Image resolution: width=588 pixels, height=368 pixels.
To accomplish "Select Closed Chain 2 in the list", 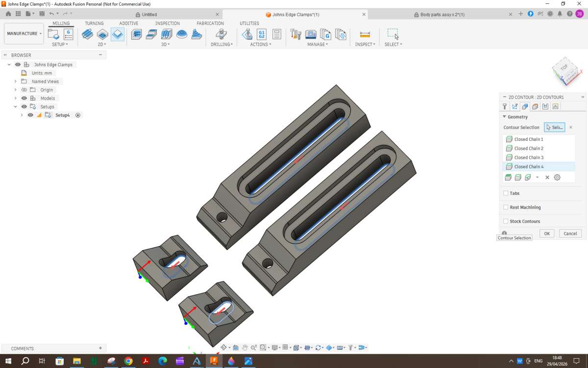I will click(x=539, y=148).
